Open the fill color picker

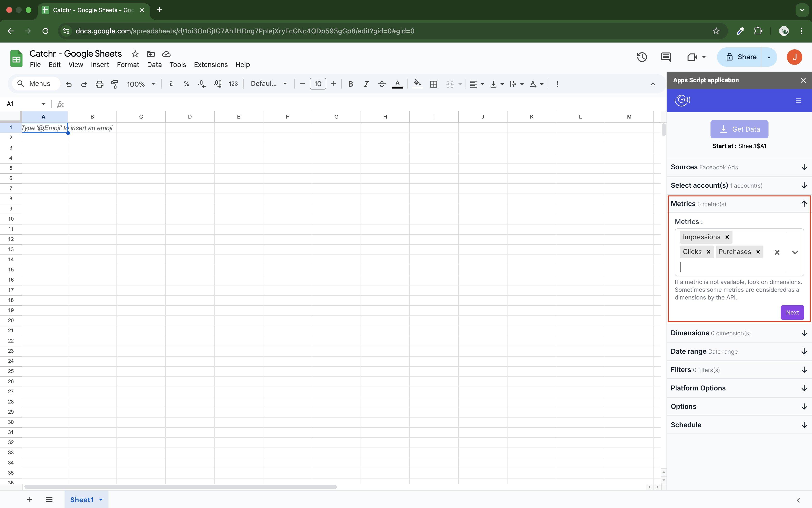pos(417,83)
